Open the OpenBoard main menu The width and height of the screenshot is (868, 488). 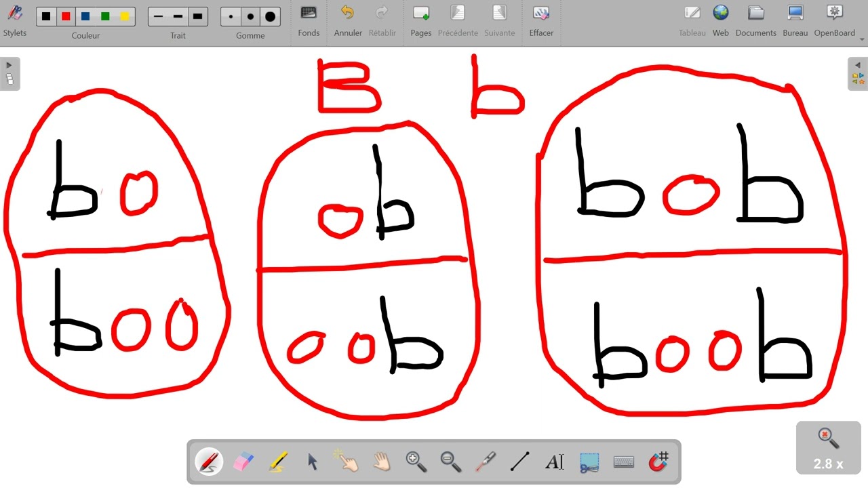pos(835,20)
